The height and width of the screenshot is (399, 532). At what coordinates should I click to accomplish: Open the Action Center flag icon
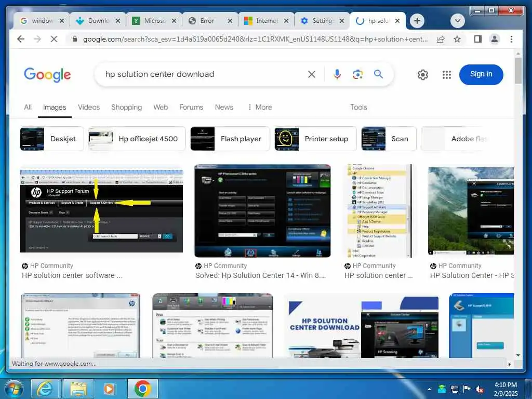467,390
